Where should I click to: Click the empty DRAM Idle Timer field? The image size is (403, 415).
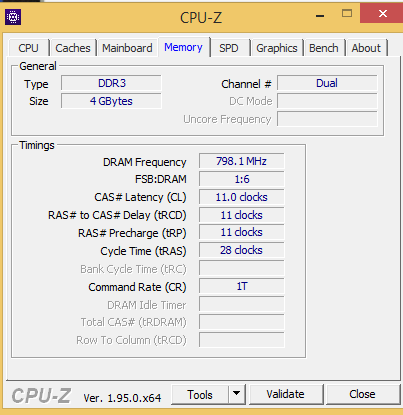[x=242, y=304]
